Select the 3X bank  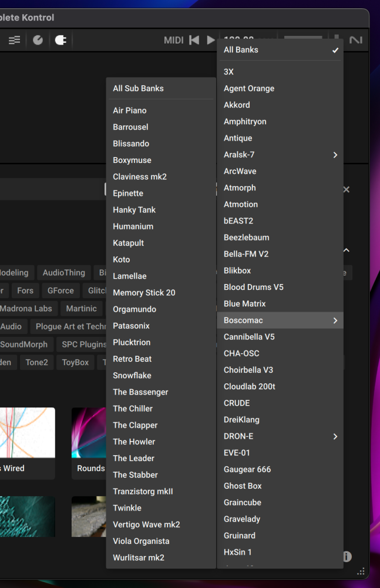pos(280,72)
